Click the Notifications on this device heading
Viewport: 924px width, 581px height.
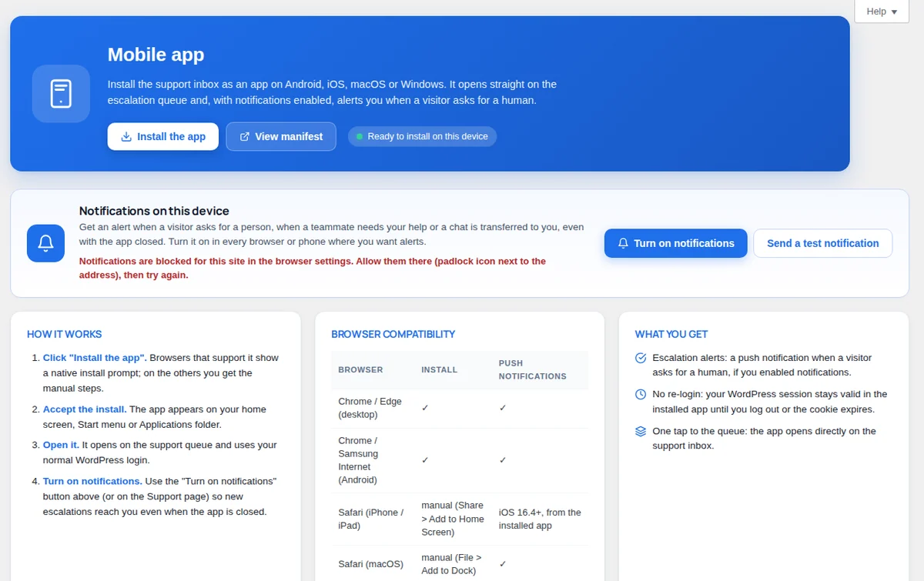[154, 211]
